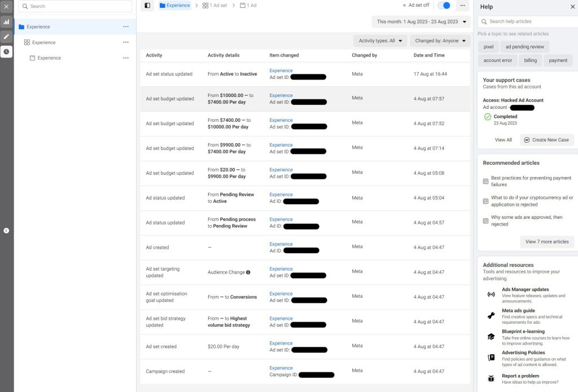This screenshot has height=392, width=578.
Task: Click the ad pending review topic
Action: click(x=525, y=47)
